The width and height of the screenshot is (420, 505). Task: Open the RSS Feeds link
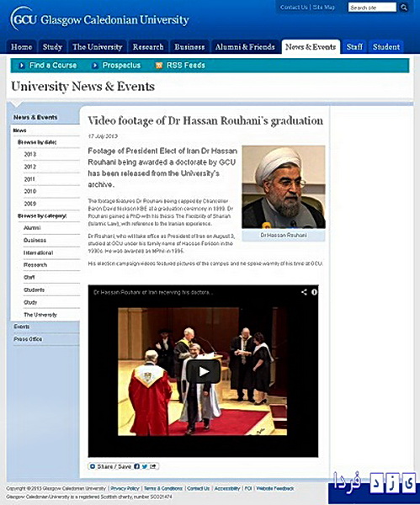[186, 66]
